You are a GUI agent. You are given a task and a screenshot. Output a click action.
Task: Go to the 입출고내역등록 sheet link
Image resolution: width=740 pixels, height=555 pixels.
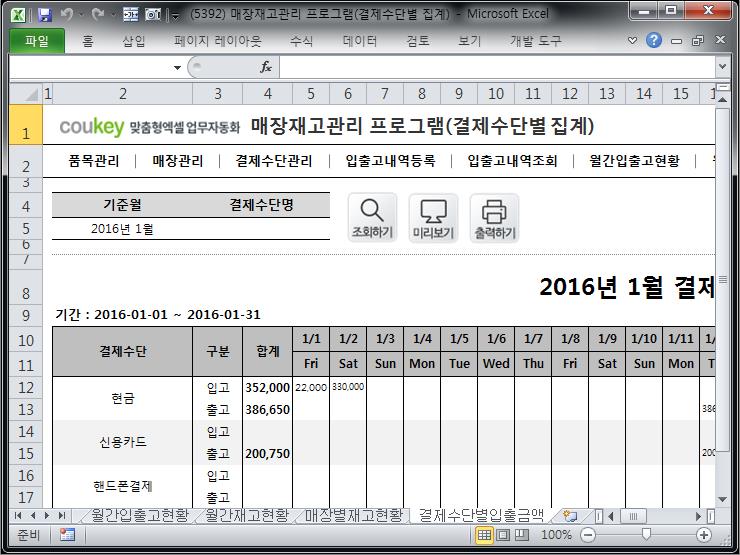(390, 161)
